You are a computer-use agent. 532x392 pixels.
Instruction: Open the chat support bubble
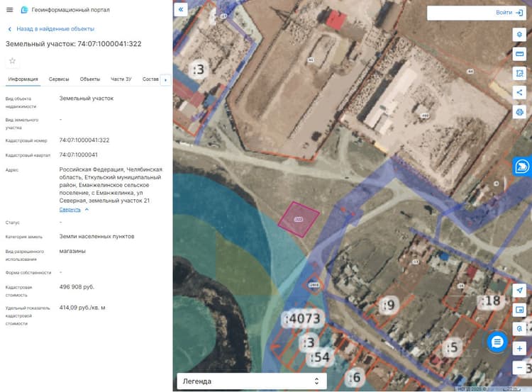pos(497,342)
